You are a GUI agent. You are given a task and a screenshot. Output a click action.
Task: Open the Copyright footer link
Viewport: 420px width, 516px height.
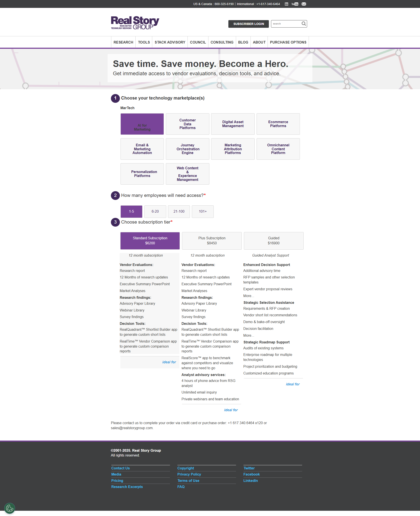(x=185, y=468)
